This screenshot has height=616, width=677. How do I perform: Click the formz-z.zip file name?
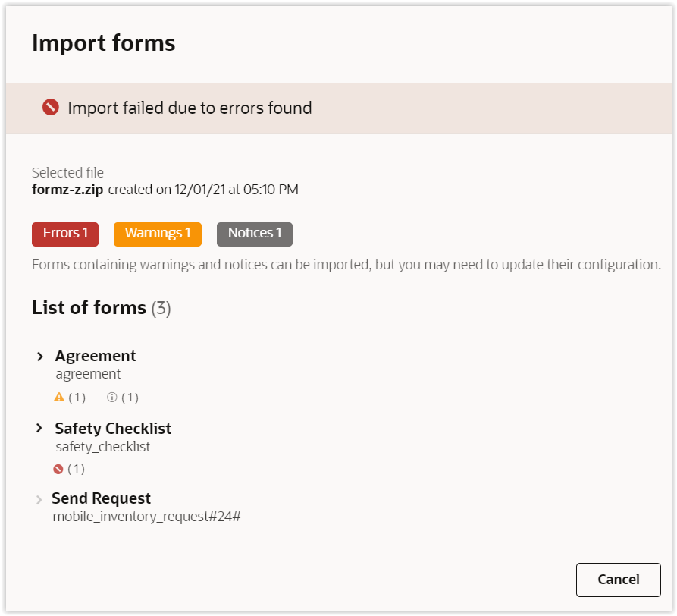(x=67, y=189)
